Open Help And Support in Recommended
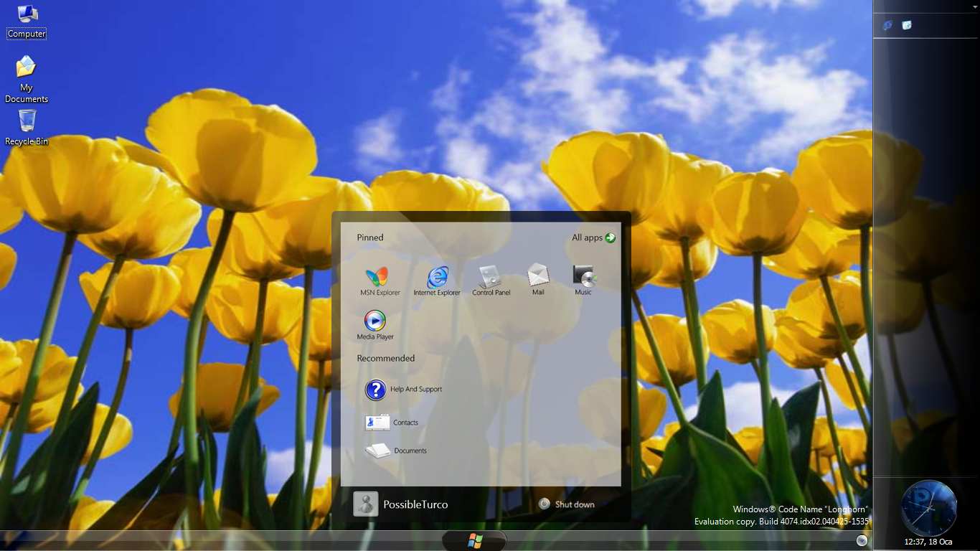This screenshot has height=551, width=980. [403, 389]
